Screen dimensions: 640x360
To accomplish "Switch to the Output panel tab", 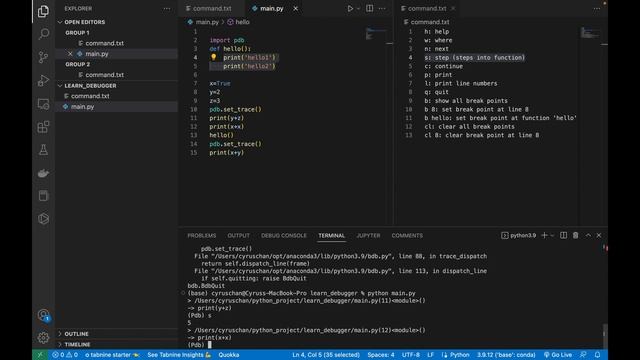I will click(238, 236).
